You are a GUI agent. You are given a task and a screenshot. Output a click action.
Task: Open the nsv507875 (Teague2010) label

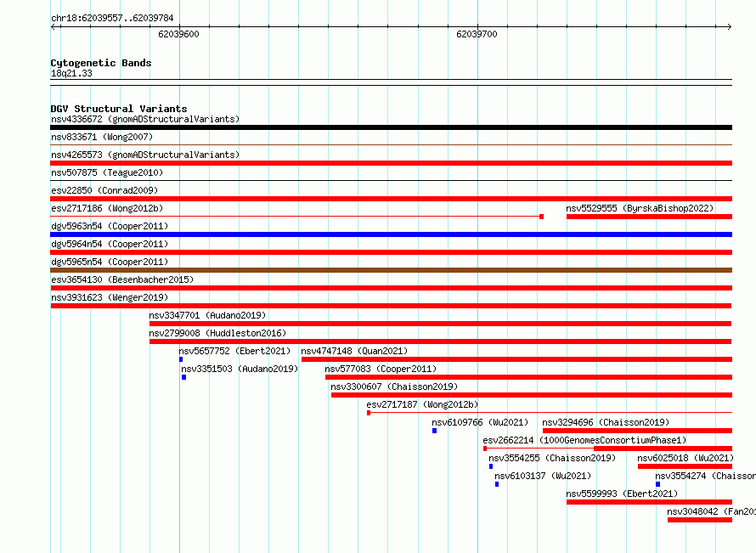pyautogui.click(x=107, y=172)
